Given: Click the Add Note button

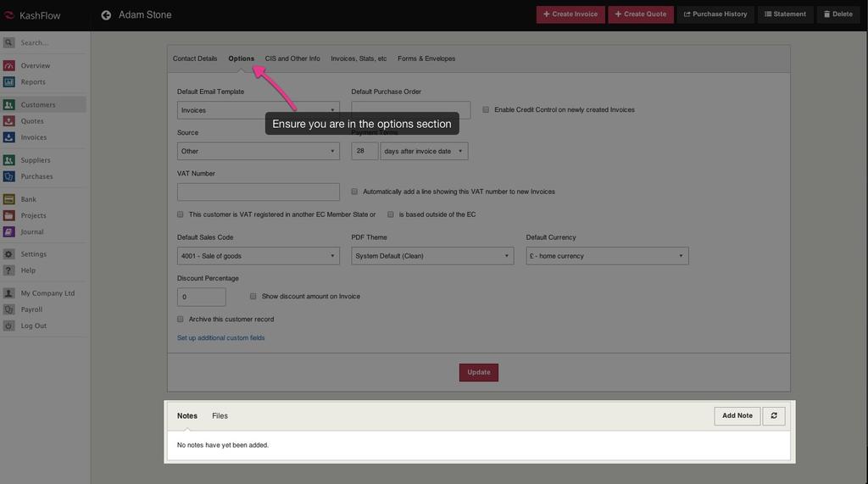Looking at the screenshot, I should [x=737, y=415].
